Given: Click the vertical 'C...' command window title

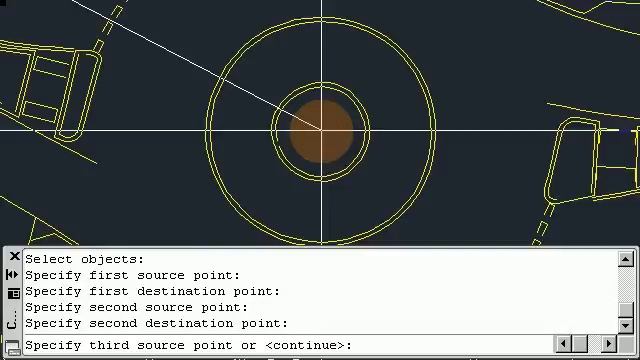Looking at the screenshot, I should pyautogui.click(x=12, y=319).
